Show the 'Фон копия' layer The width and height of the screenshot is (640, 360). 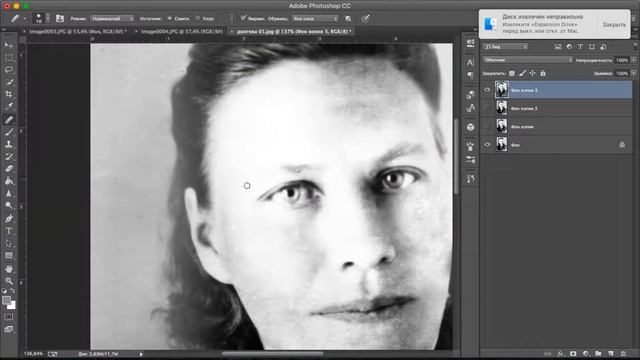pyautogui.click(x=487, y=127)
